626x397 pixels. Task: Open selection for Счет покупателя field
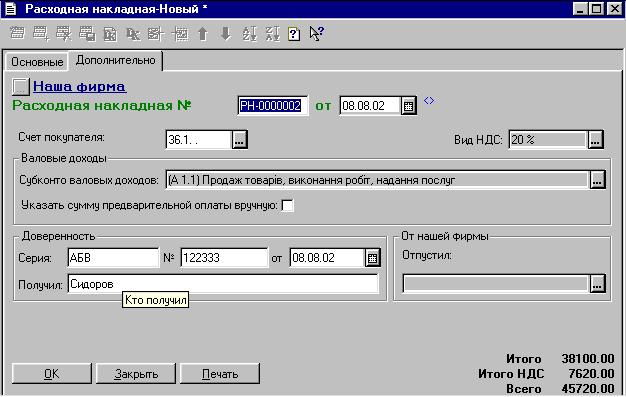(x=239, y=140)
